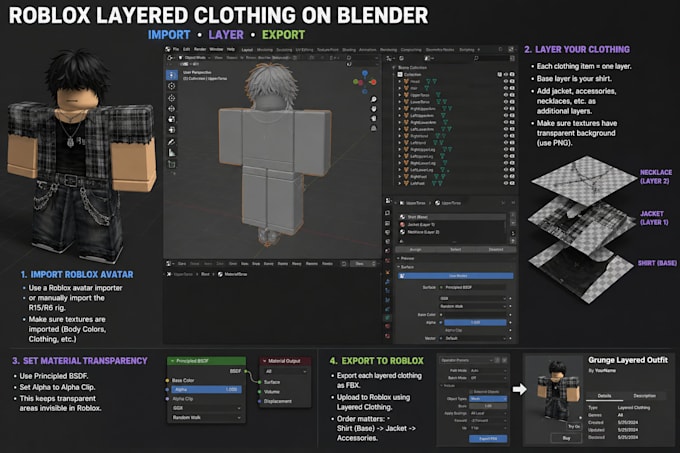The image size is (680, 453).
Task: Click the Buy button on outfit card
Action: tap(566, 438)
